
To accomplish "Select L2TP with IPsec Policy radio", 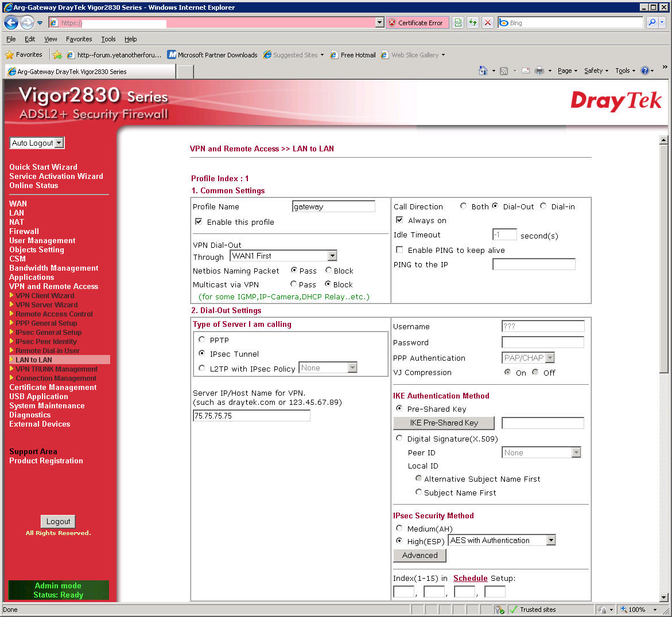I will pos(201,368).
